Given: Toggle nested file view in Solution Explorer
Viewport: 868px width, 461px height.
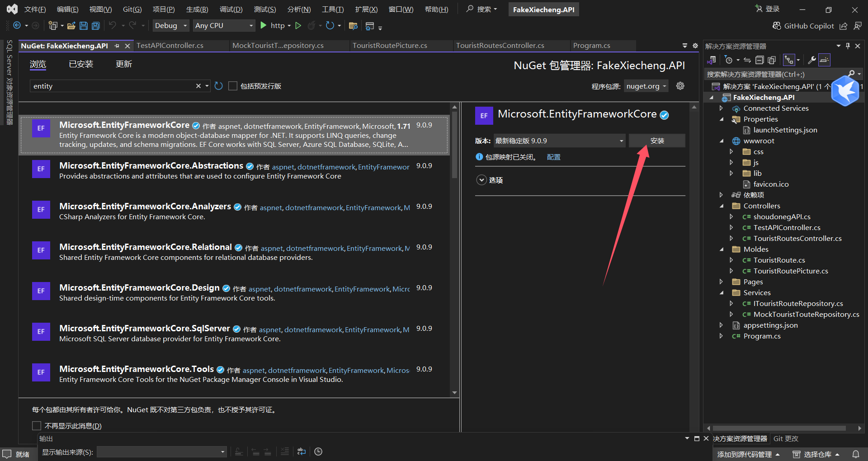Looking at the screenshot, I should pyautogui.click(x=789, y=60).
